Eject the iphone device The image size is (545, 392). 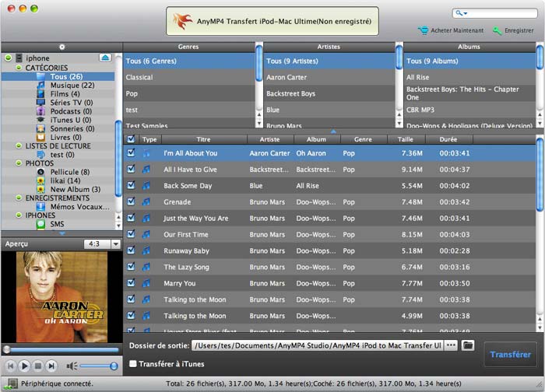click(105, 58)
